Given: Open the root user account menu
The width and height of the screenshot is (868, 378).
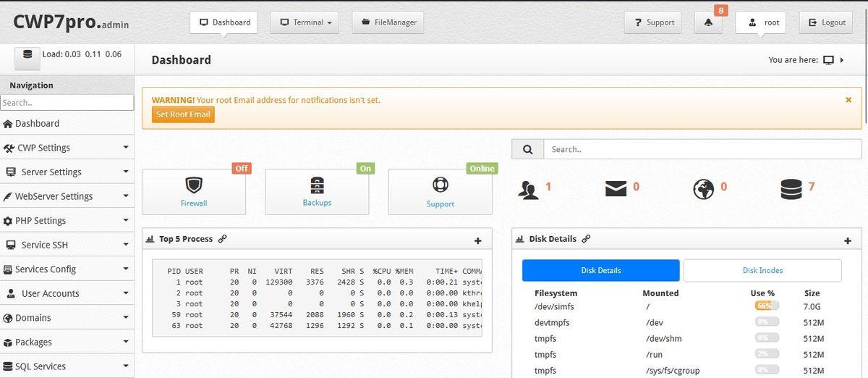Looking at the screenshot, I should [760, 22].
